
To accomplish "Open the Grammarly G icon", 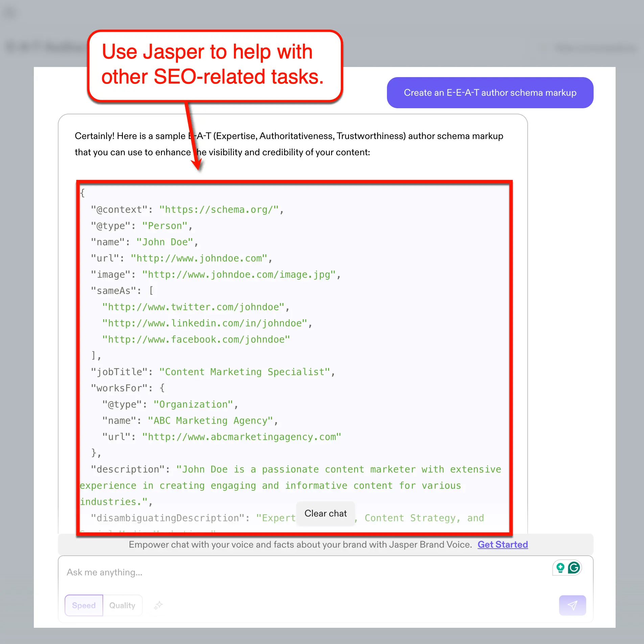I will tap(574, 568).
